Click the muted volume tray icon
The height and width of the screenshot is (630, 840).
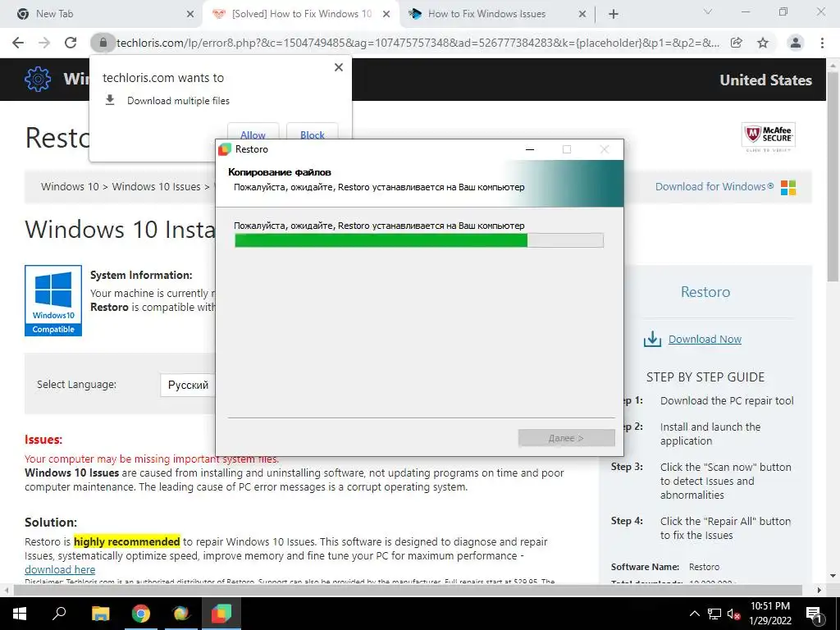point(733,614)
